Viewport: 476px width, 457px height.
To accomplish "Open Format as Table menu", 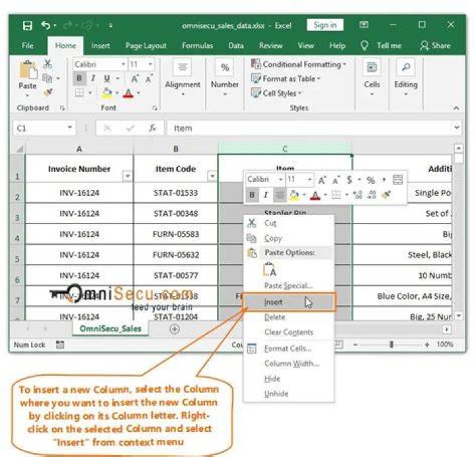I will pyautogui.click(x=286, y=79).
